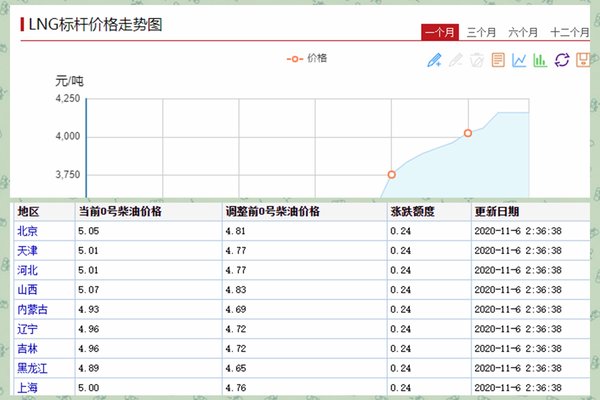This screenshot has width=600, height=400.
Task: Click the mark line pencil icon
Action: pos(434,60)
